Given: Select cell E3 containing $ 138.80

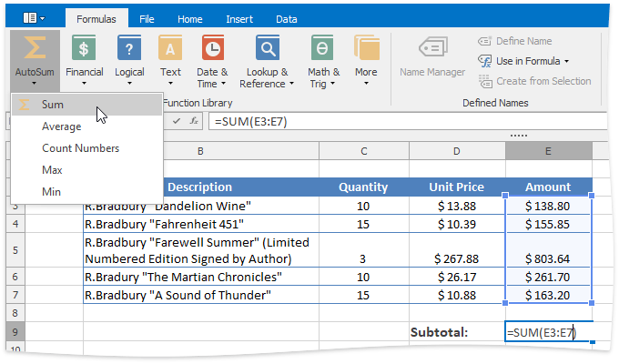Looking at the screenshot, I should (x=548, y=207).
